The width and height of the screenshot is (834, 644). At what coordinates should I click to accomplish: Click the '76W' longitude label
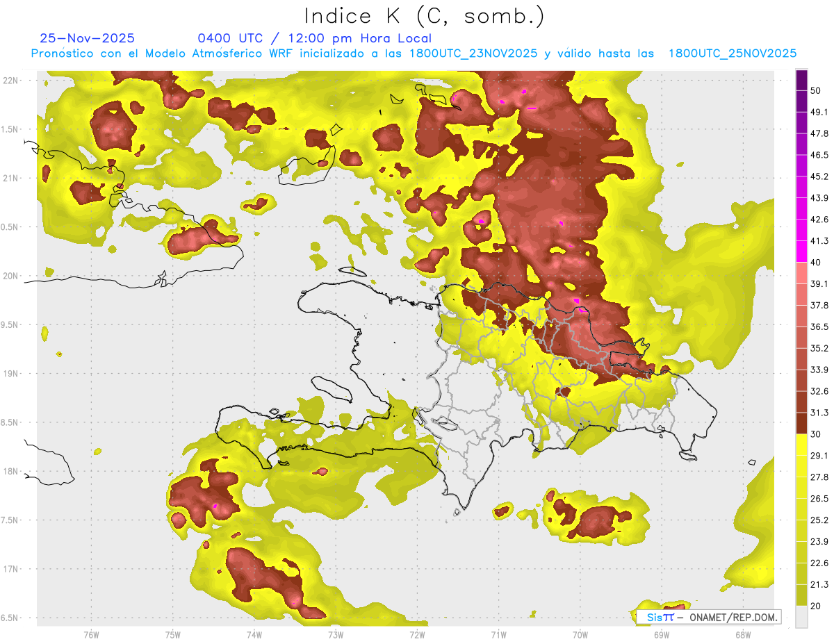[91, 635]
